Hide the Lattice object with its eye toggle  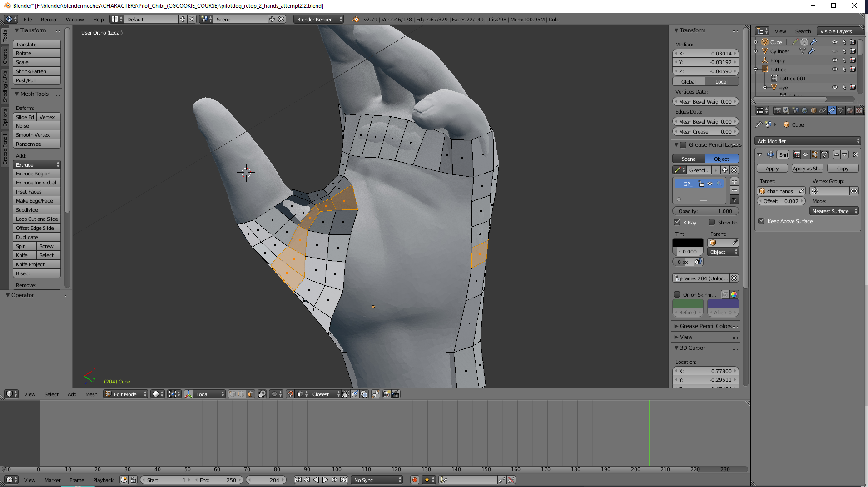click(835, 69)
